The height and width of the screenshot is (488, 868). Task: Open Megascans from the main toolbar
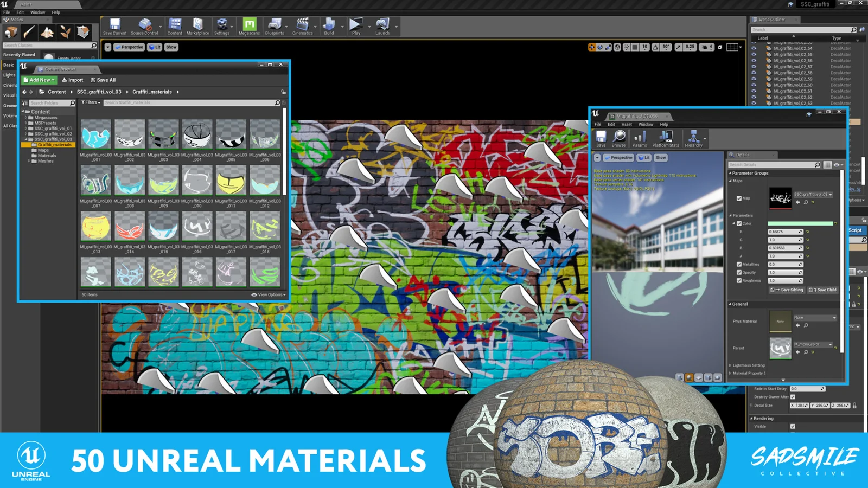pos(249,25)
